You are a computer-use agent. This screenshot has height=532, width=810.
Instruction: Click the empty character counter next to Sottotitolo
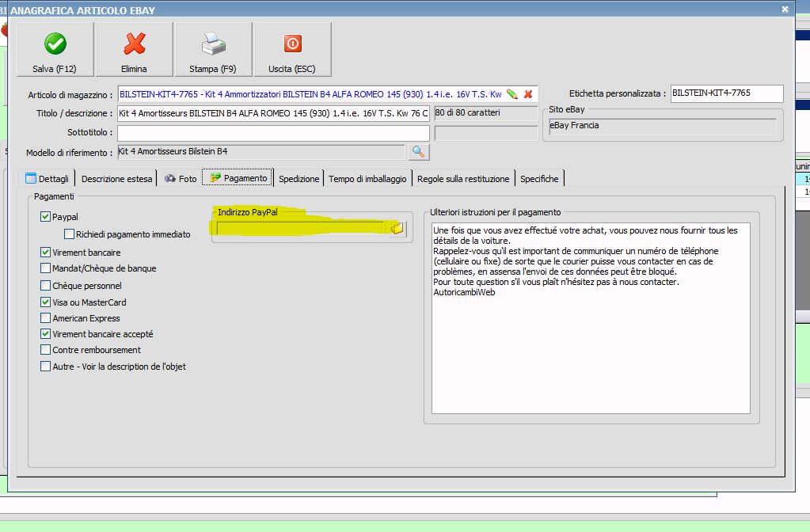(x=485, y=133)
